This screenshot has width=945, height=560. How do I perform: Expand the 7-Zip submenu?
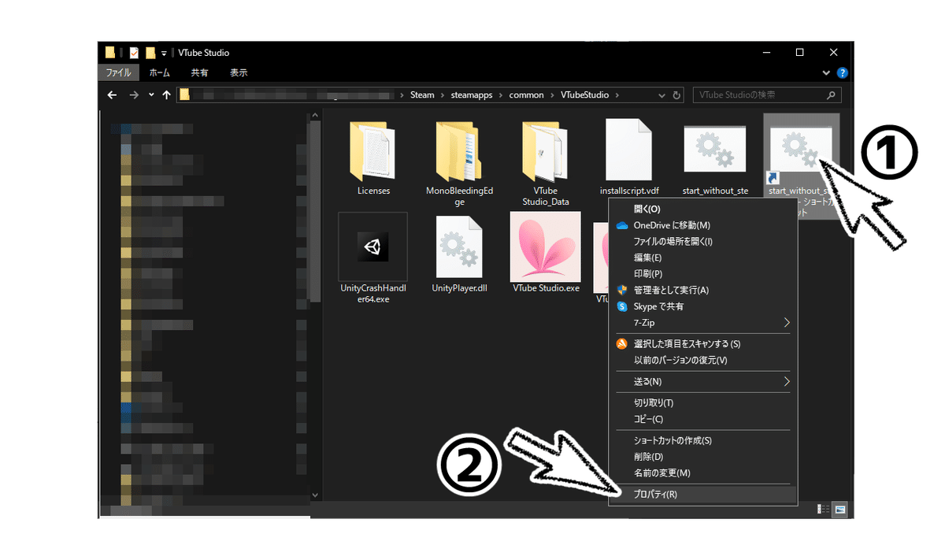786,323
